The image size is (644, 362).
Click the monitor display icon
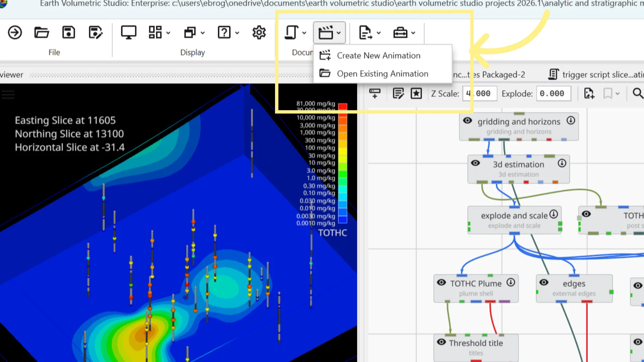pyautogui.click(x=128, y=33)
